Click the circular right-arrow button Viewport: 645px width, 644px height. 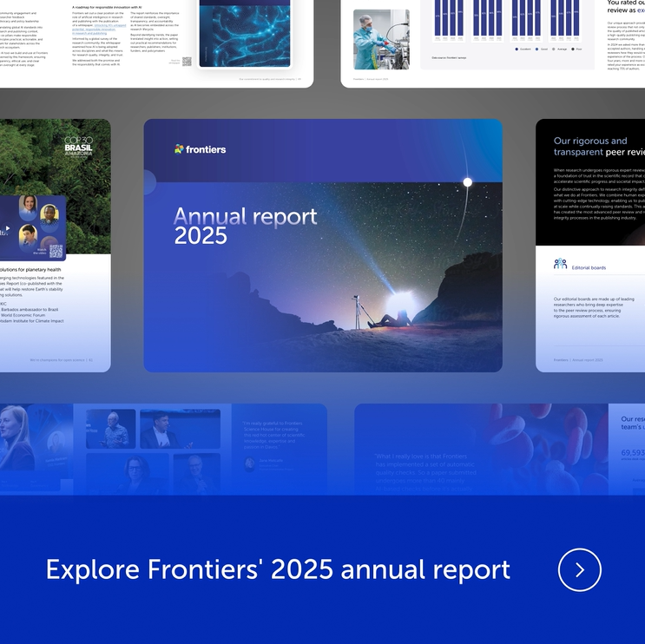coord(580,570)
